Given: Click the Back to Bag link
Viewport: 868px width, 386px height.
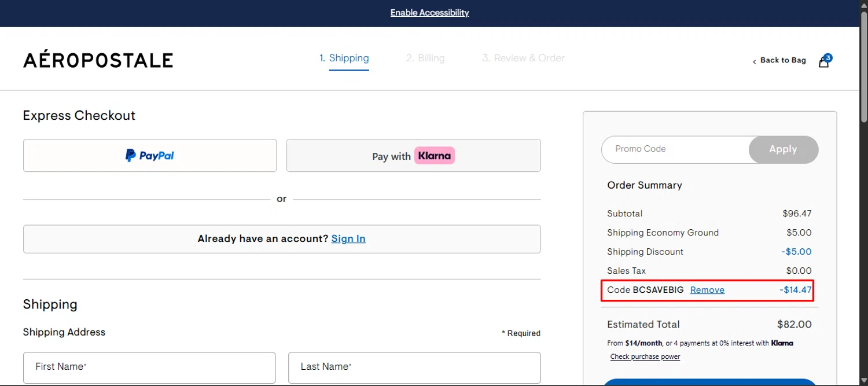Looking at the screenshot, I should (779, 60).
